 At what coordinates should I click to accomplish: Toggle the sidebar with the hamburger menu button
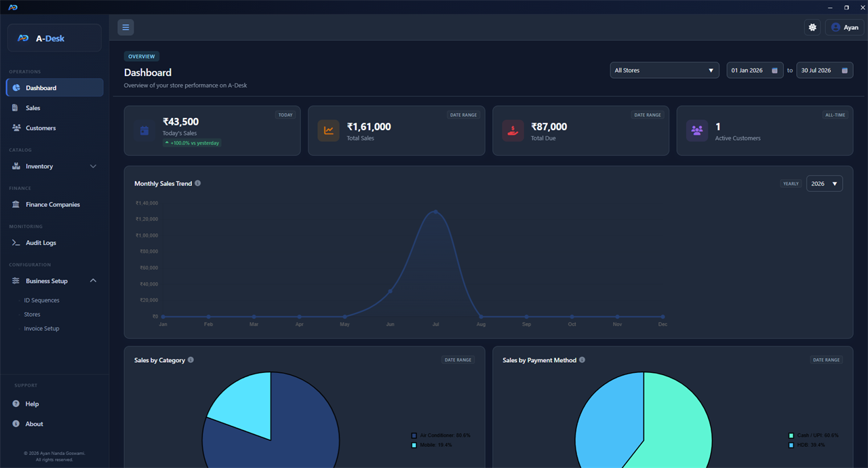pos(125,27)
